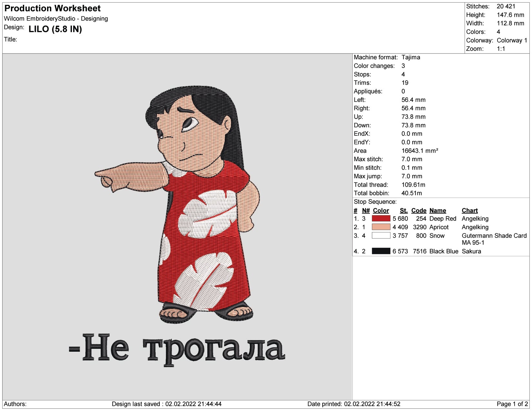Click the Lilo embroidery design preview

click(x=177, y=204)
